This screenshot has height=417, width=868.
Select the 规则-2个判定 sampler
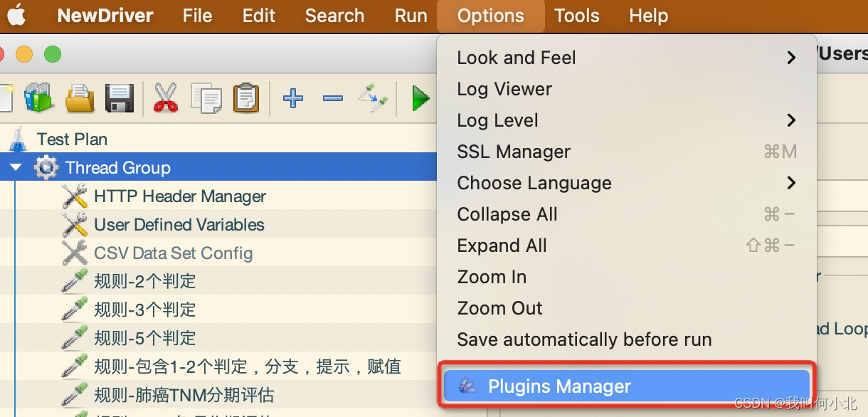[144, 281]
